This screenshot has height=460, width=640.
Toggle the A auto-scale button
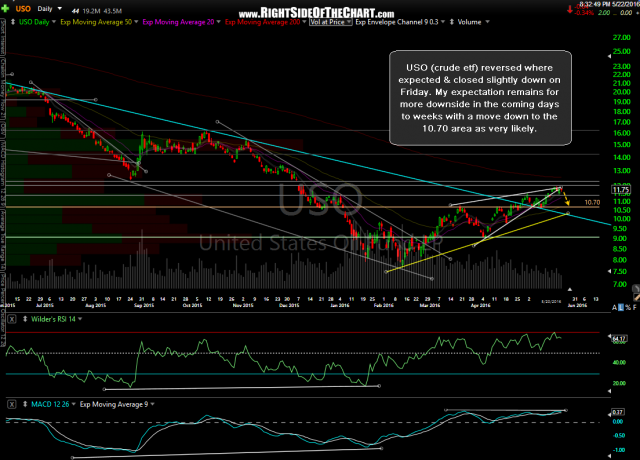614,307
